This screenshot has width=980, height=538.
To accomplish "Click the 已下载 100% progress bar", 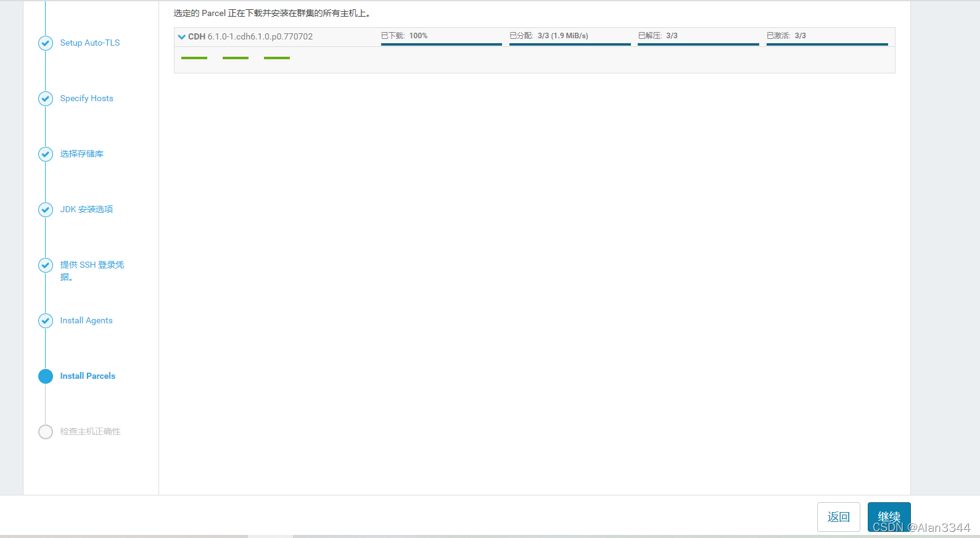I will pos(442,44).
